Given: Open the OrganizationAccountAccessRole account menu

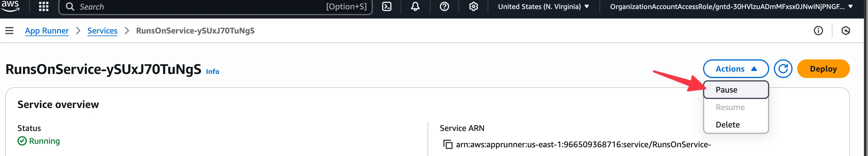Looking at the screenshot, I should point(731,6).
